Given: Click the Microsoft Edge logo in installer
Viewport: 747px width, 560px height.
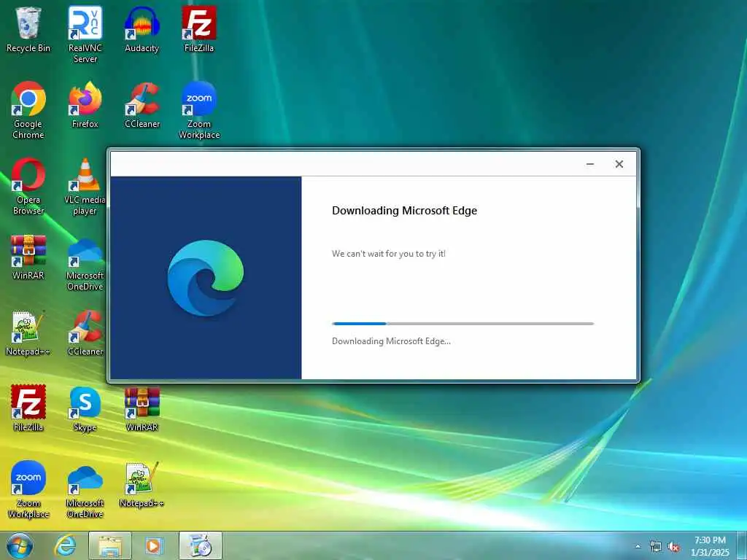Looking at the screenshot, I should (205, 278).
